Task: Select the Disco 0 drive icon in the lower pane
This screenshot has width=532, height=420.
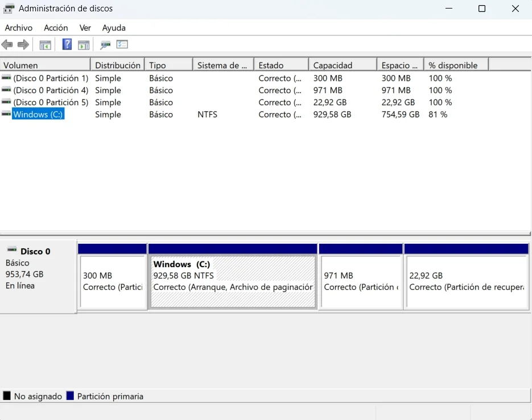Action: [x=12, y=250]
